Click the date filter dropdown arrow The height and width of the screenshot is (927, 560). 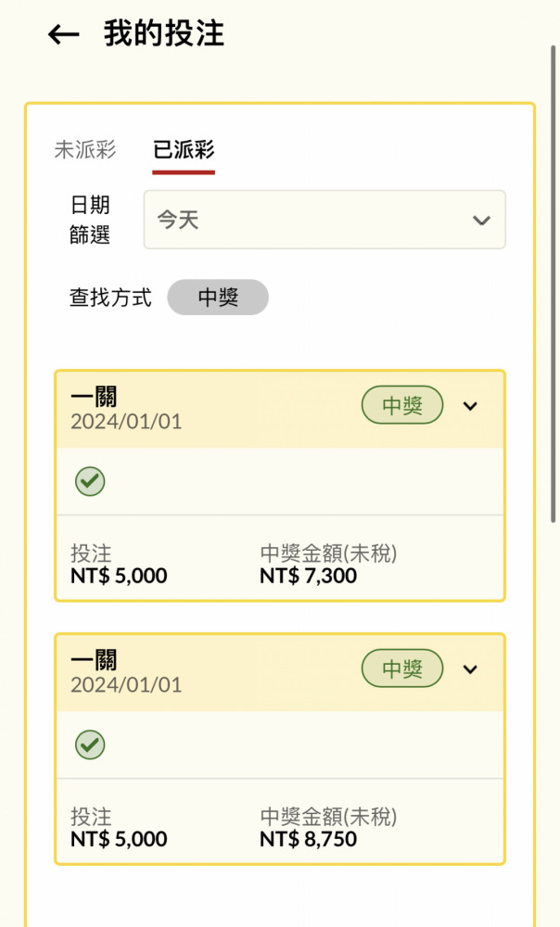point(481,221)
